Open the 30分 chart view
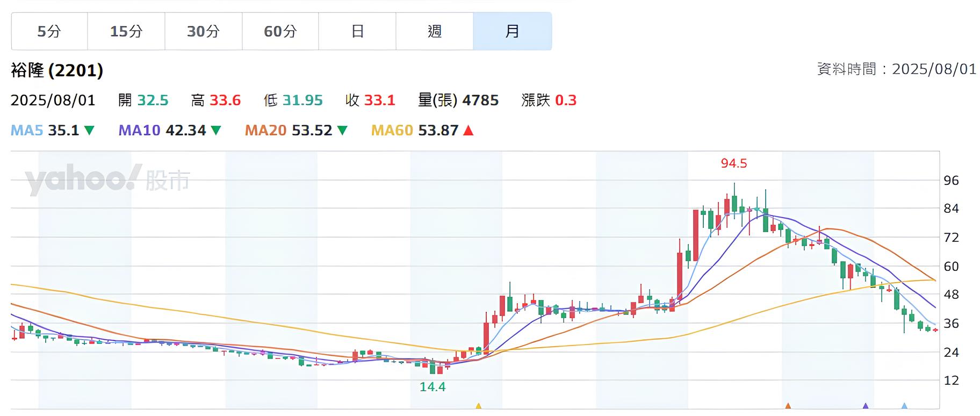The height and width of the screenshot is (416, 980). tap(204, 31)
